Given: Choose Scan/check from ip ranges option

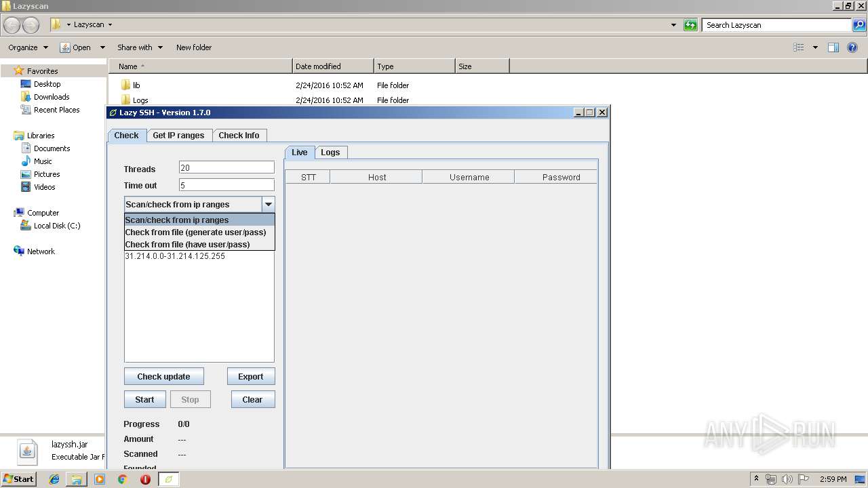Looking at the screenshot, I should (x=199, y=220).
